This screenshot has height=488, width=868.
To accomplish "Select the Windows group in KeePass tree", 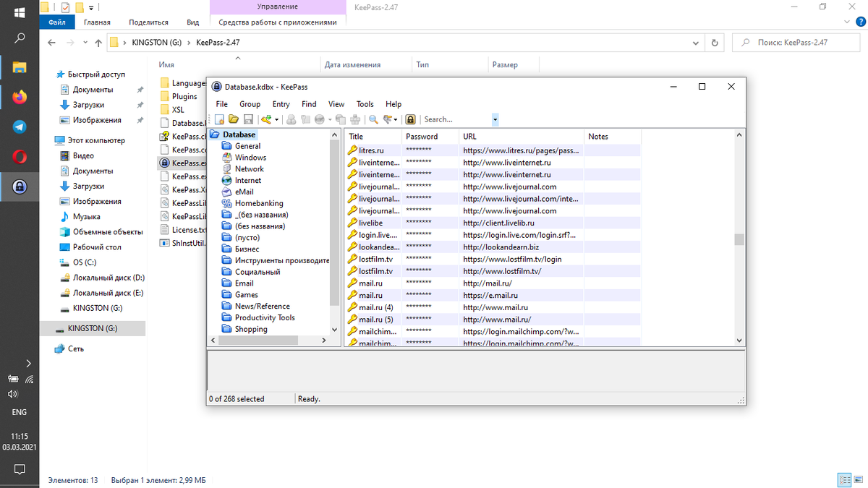I will (250, 158).
